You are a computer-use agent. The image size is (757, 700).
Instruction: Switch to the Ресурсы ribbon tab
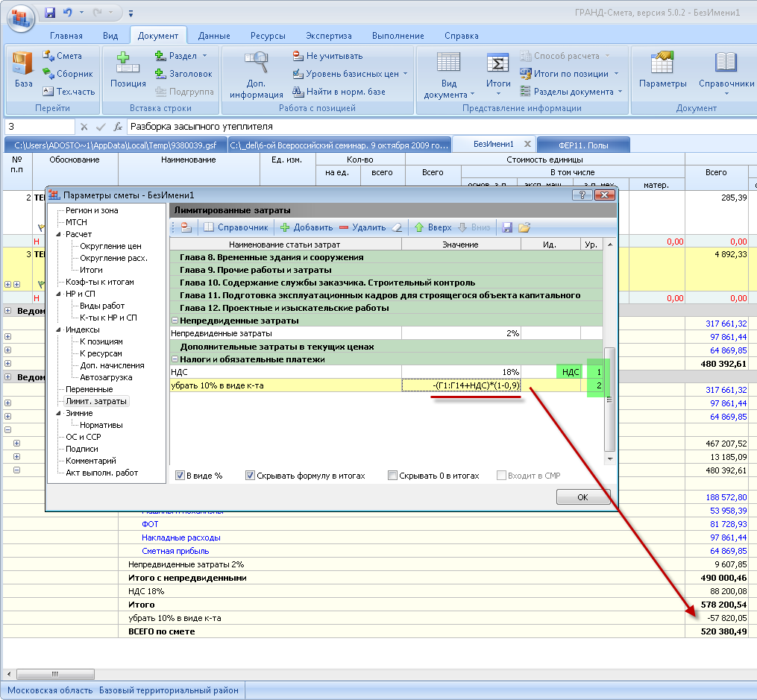click(x=268, y=36)
